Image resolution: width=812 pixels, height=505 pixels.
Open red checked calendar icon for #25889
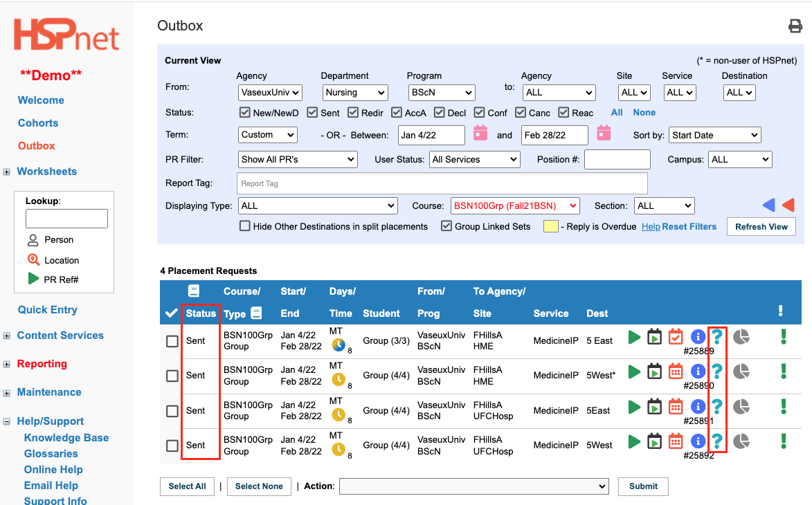pos(676,337)
